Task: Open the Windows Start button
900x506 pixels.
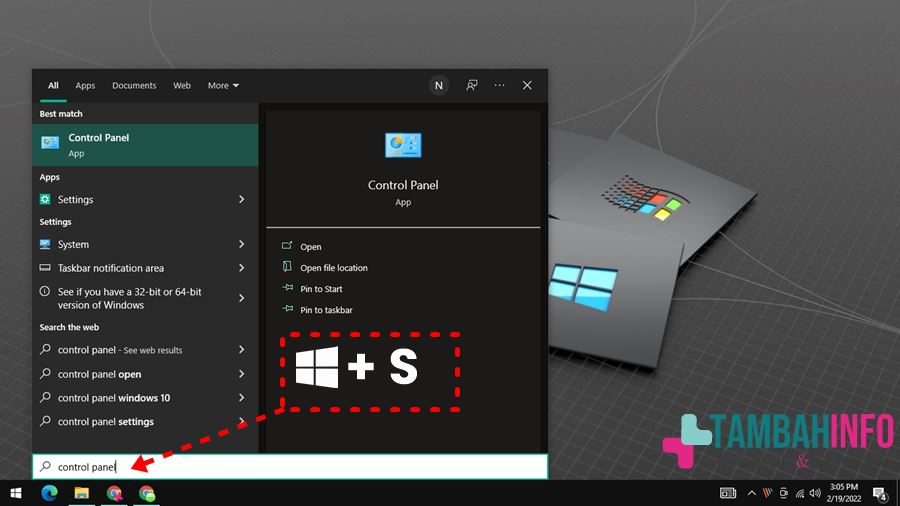Action: [16, 493]
